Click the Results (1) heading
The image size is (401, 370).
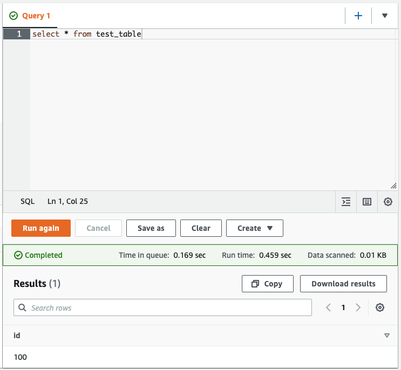(x=37, y=284)
